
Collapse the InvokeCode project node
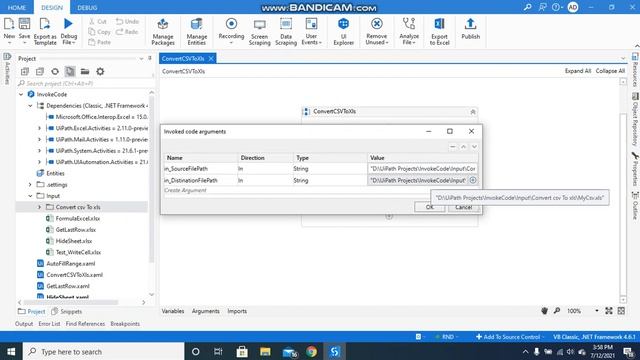tap(21, 94)
